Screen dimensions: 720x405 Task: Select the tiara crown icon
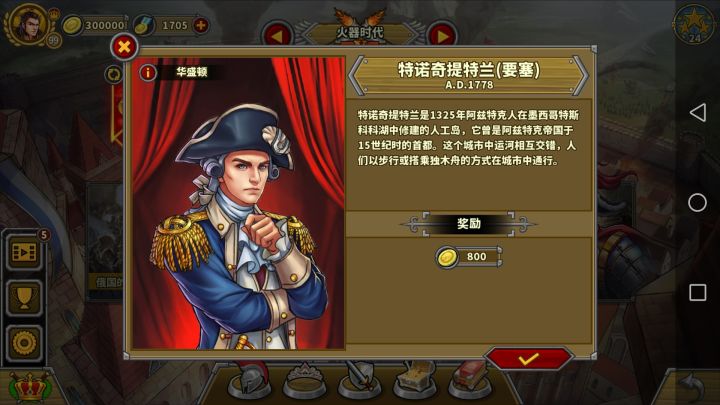click(x=304, y=380)
